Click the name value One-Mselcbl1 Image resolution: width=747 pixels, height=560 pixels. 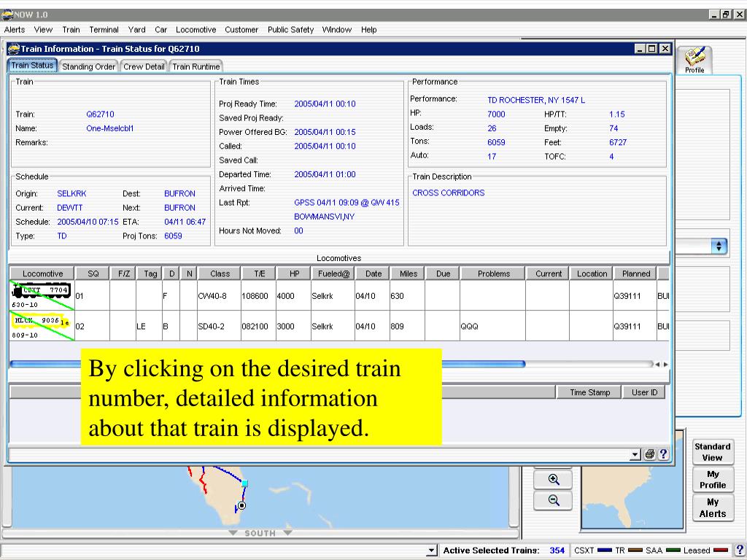pos(110,128)
